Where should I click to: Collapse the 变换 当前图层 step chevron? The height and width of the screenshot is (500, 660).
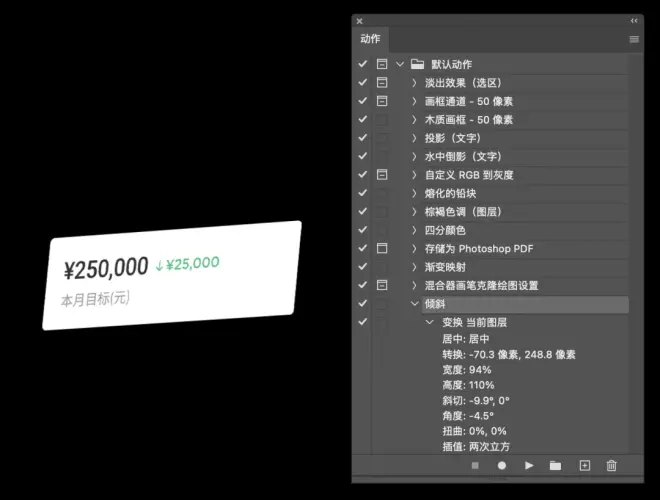click(429, 322)
